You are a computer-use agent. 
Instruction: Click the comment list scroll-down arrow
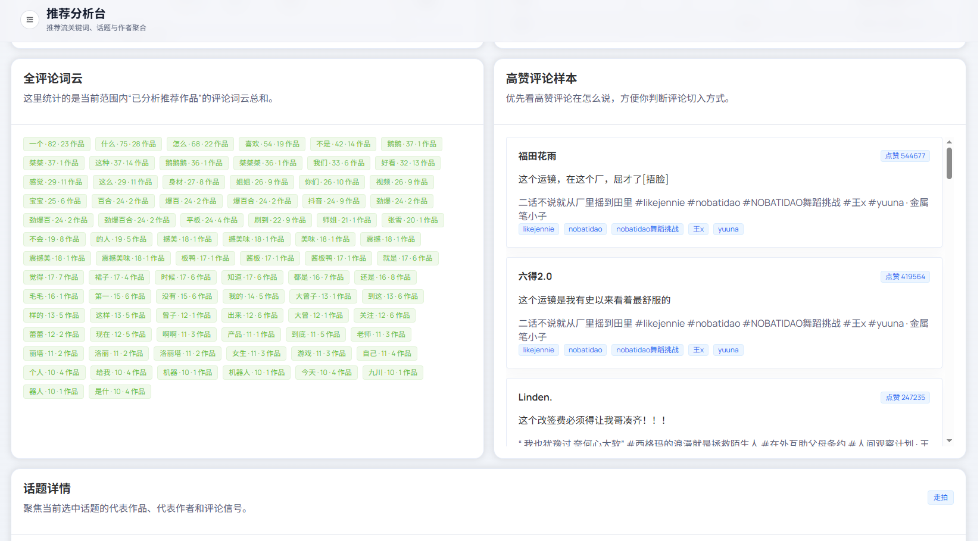point(949,441)
